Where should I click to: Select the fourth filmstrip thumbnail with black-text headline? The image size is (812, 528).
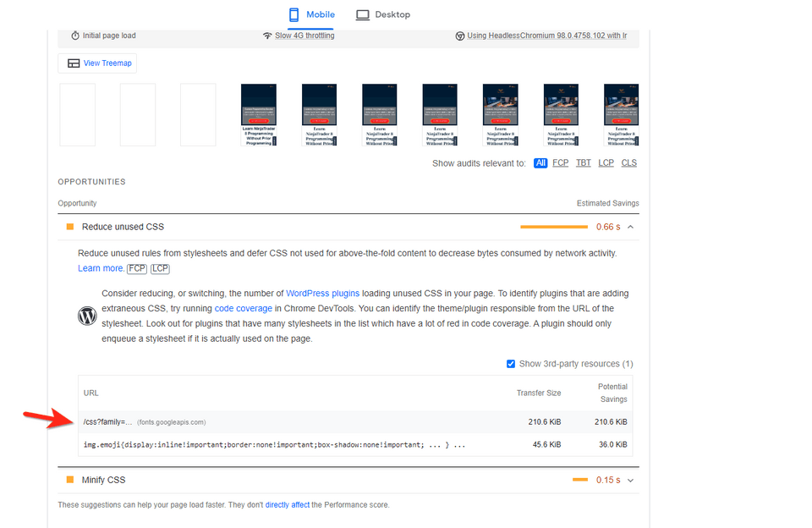coord(259,114)
